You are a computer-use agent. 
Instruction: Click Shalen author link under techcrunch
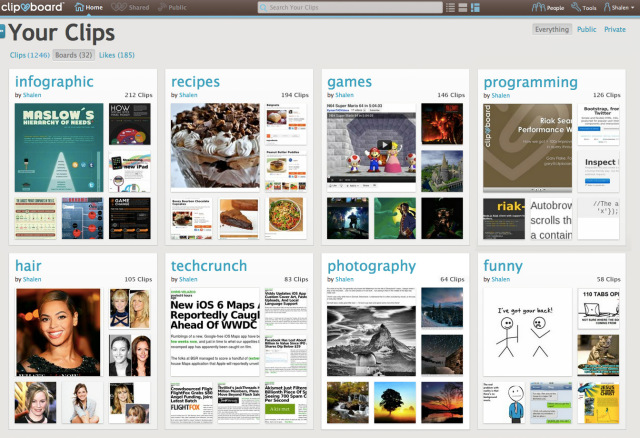click(x=188, y=279)
